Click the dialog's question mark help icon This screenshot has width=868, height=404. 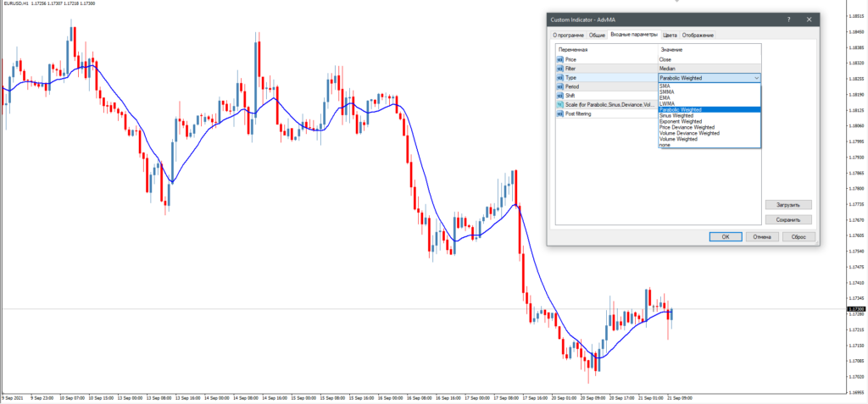pos(789,18)
